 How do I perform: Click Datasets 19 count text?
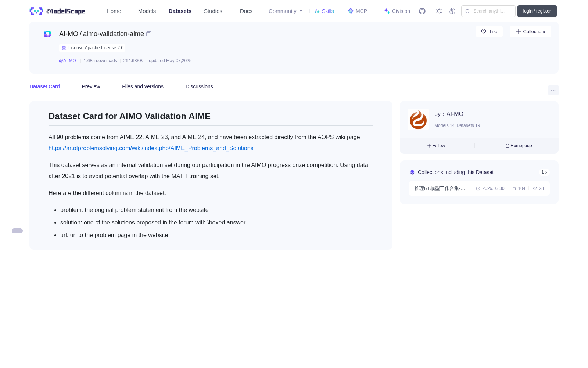pyautogui.click(x=468, y=125)
